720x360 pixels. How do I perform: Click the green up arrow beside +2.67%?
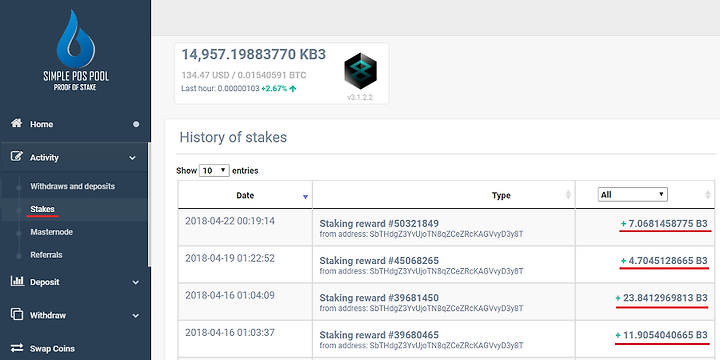click(292, 89)
